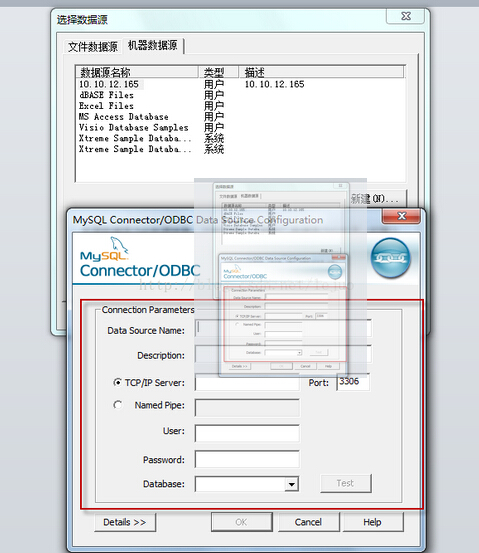Select the Excel Files data source
The height and width of the screenshot is (553, 479).
point(106,106)
